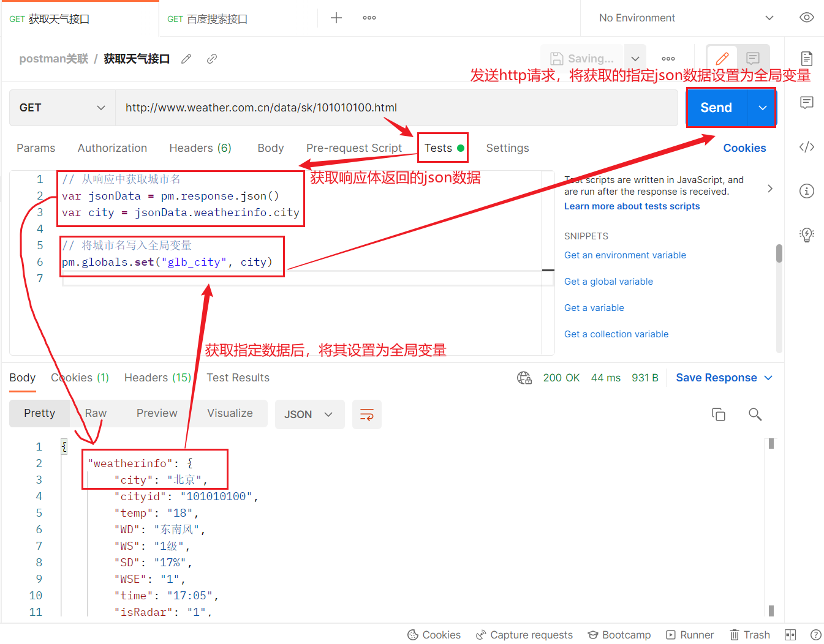Open Headers (6) request tab
This screenshot has height=644, width=824.
coord(200,148)
